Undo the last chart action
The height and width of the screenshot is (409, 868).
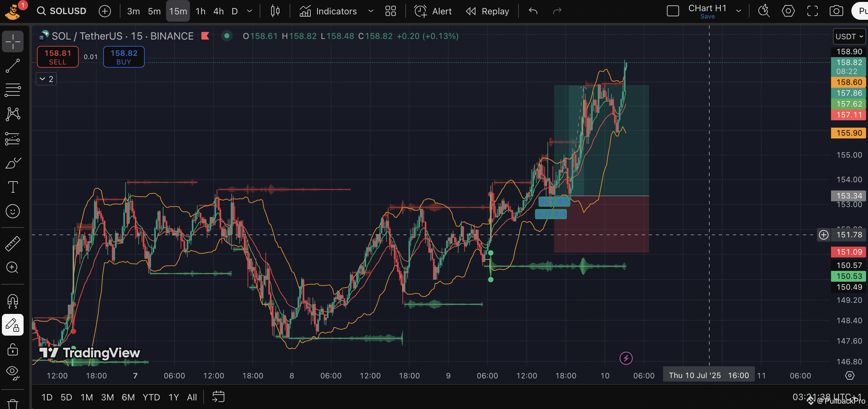533,11
